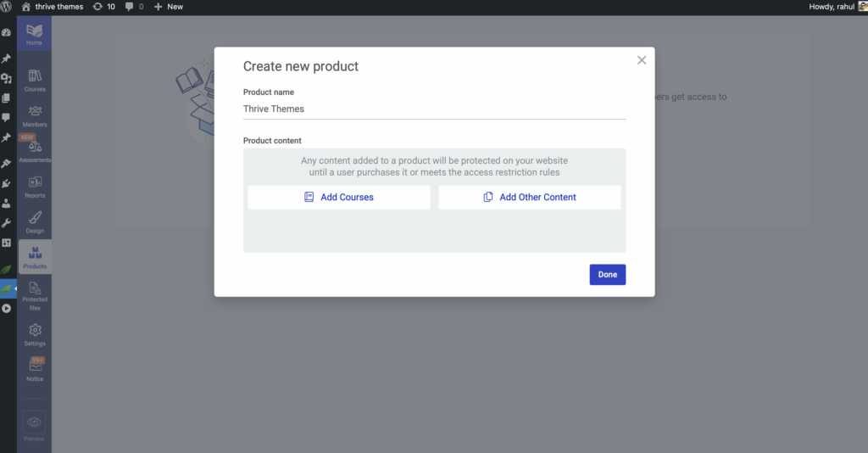868x453 pixels.
Task: Open the Members section icon
Action: 35,115
